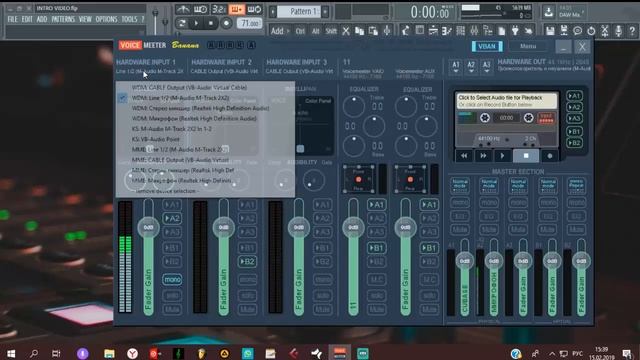The image size is (640, 360).
Task: Toggle mono on Hardware Input 1
Action: pos(172,280)
